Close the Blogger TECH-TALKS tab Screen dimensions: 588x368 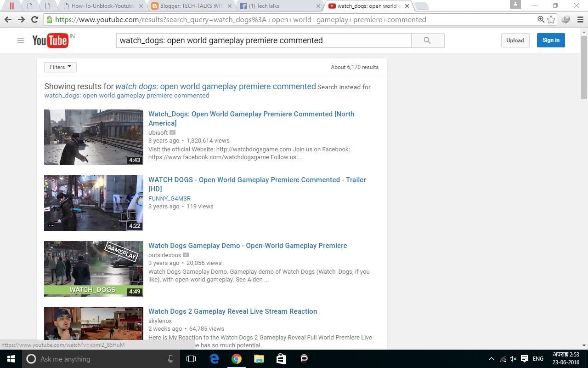coord(229,6)
